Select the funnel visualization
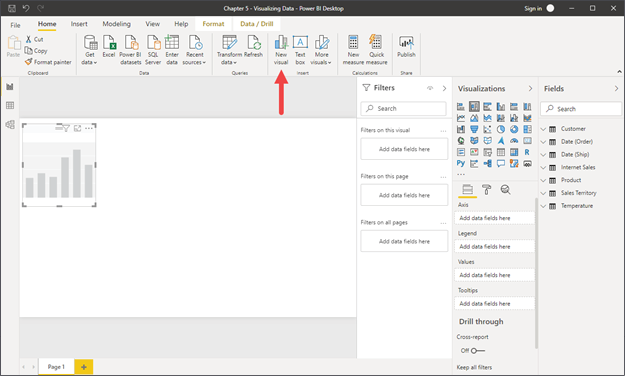 click(x=474, y=129)
